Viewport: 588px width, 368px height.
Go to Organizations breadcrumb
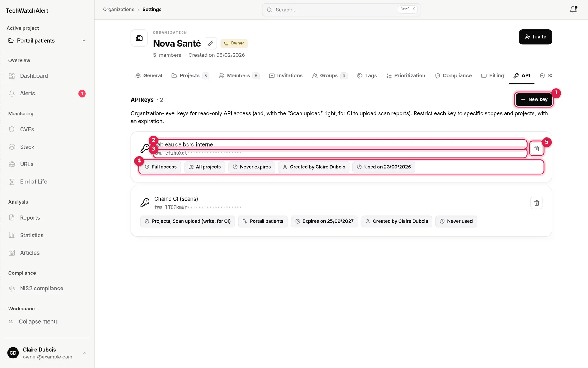click(x=119, y=10)
